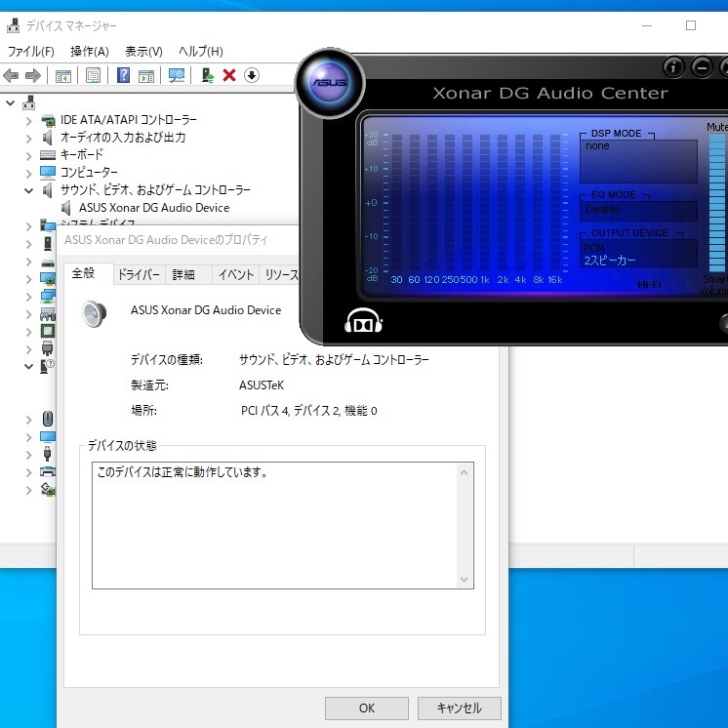This screenshot has width=728, height=728.
Task: Scan for hardware changes via monitor-magnifier icon
Action: coord(177,75)
